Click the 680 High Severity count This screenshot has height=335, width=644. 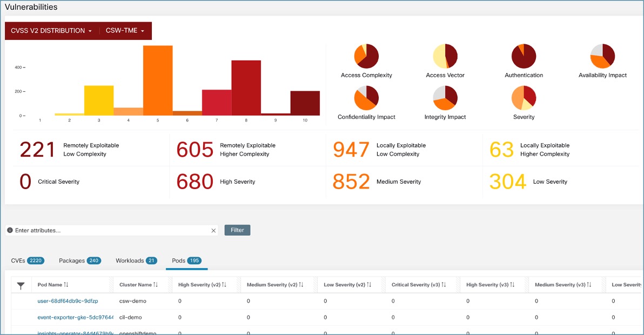(194, 182)
